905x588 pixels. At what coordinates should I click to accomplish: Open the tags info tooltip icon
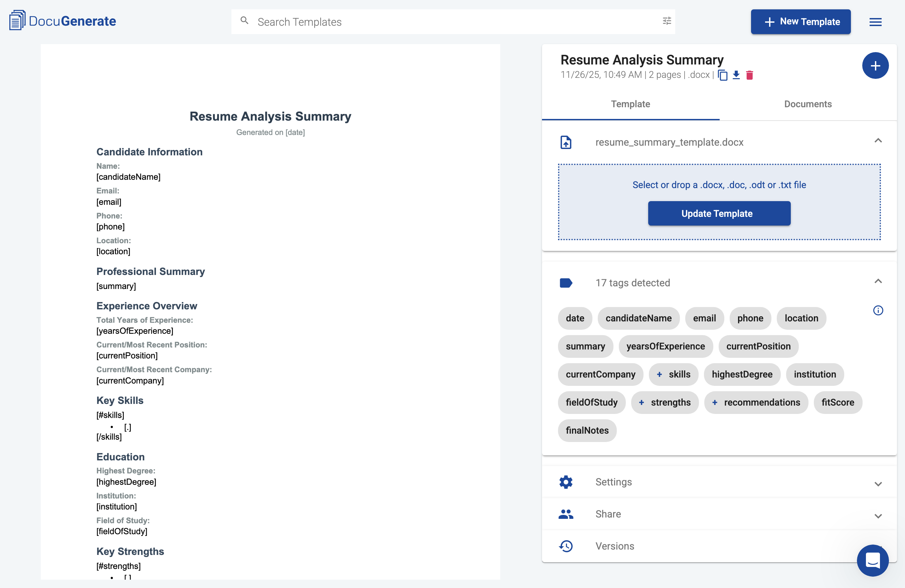[878, 311]
